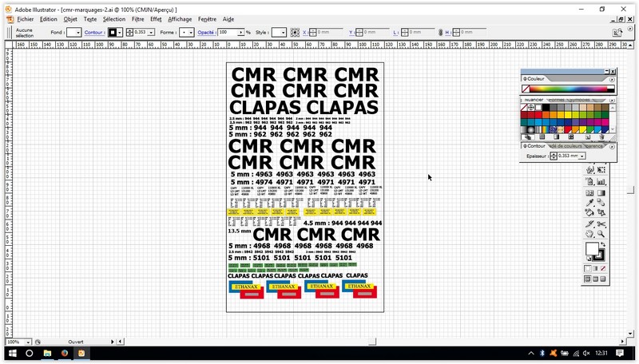
Task: Switch to full screen mode with menu bar
Action: pos(595,279)
